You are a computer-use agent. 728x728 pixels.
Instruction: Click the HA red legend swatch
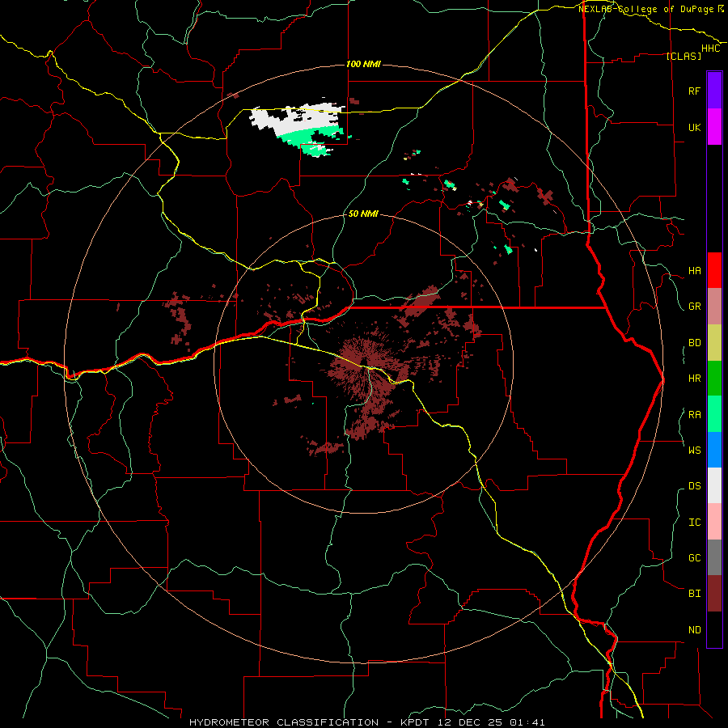pos(714,270)
